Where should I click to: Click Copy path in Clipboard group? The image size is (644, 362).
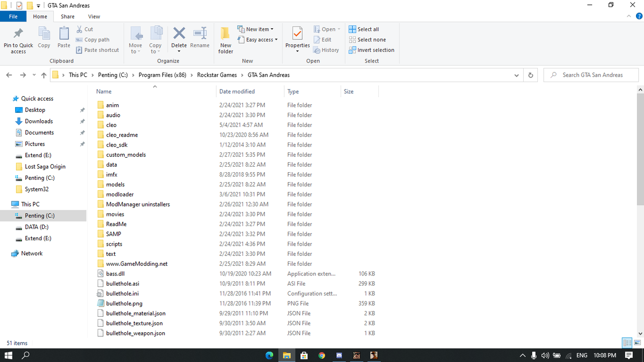[x=93, y=40]
